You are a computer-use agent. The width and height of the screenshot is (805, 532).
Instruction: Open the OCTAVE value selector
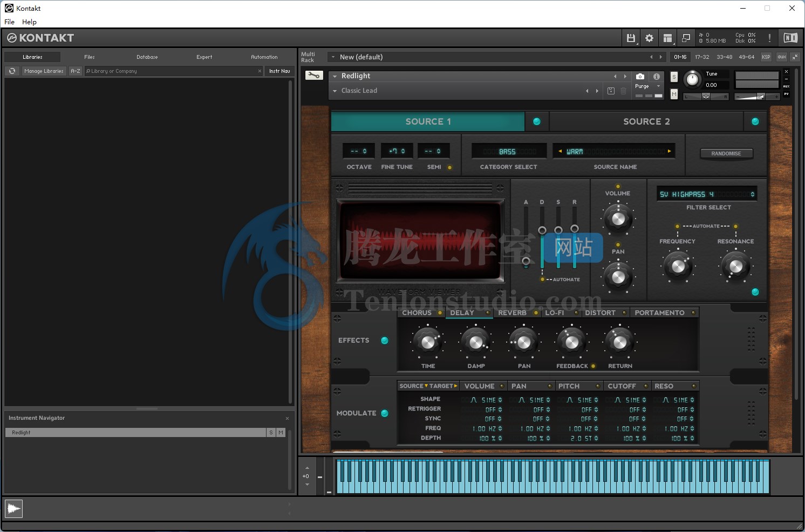(x=359, y=151)
